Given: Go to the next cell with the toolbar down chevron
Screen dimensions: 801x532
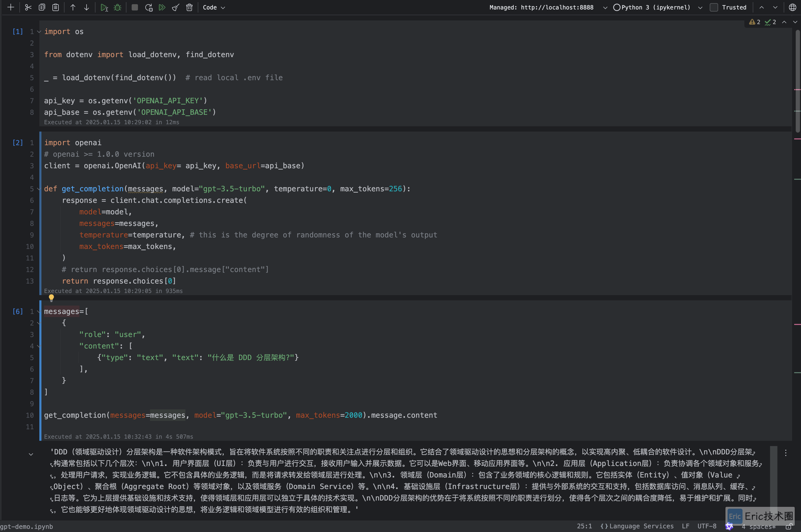Looking at the screenshot, I should pyautogui.click(x=775, y=7).
